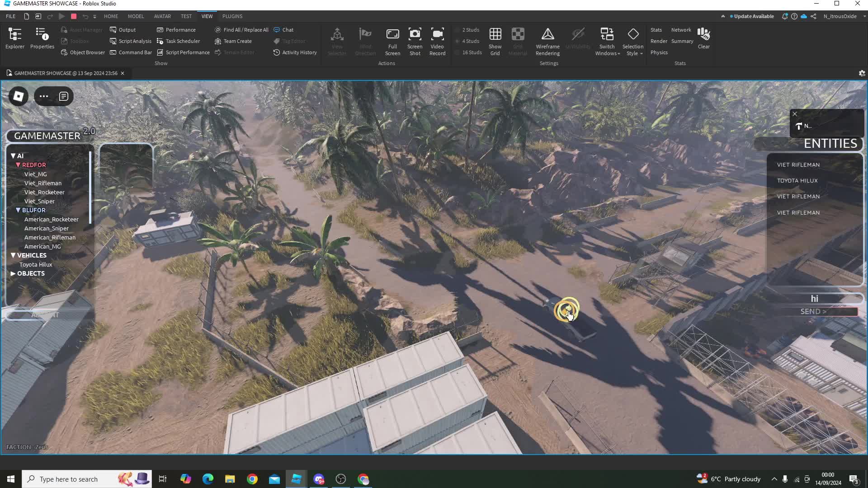Click the 'hi' message input field
This screenshot has width=868, height=488.
tap(814, 299)
